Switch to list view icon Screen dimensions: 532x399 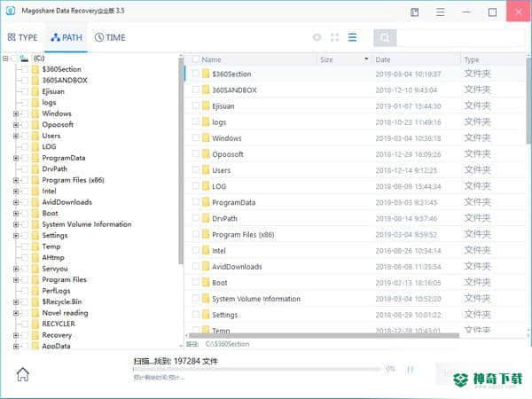(x=352, y=37)
